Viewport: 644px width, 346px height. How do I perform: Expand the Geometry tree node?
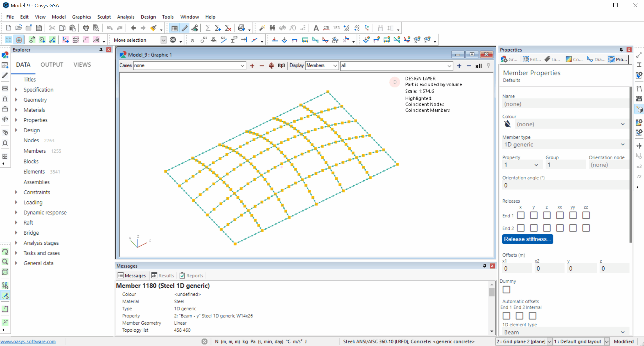(16, 100)
